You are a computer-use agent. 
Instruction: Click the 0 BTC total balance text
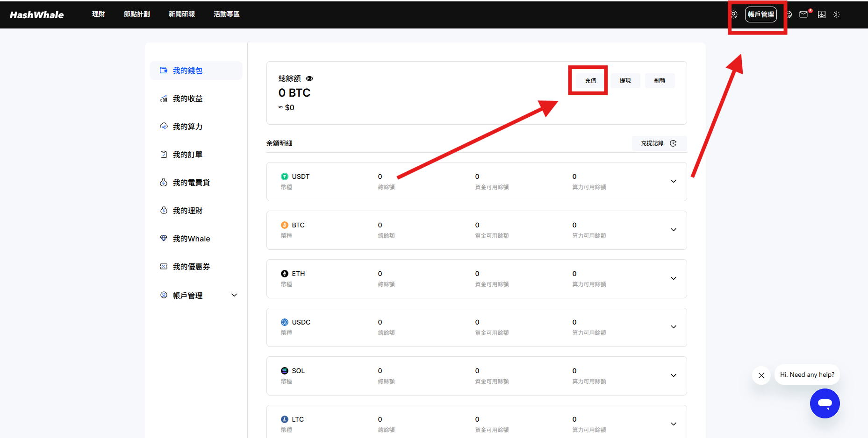point(294,93)
